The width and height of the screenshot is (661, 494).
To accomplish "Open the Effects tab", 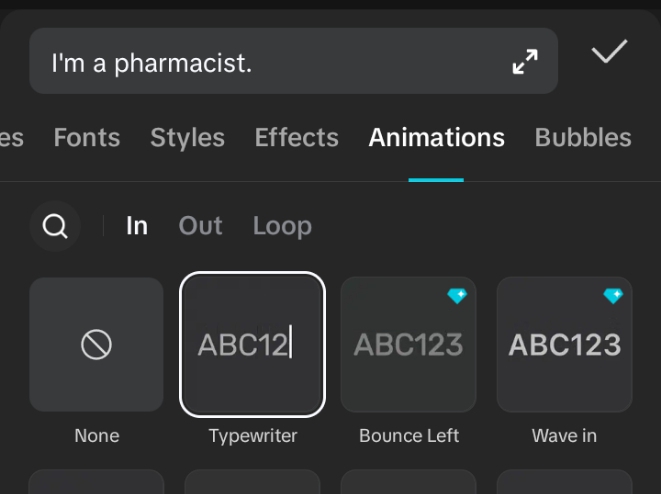I will pos(296,137).
